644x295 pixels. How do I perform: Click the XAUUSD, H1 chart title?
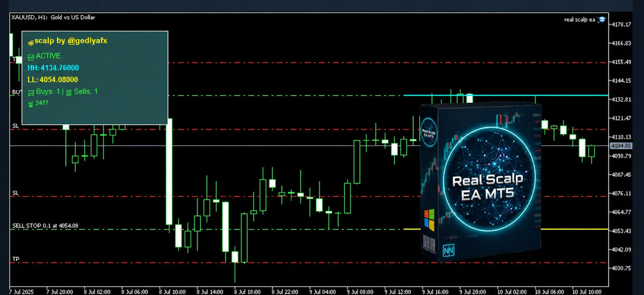[x=53, y=18]
